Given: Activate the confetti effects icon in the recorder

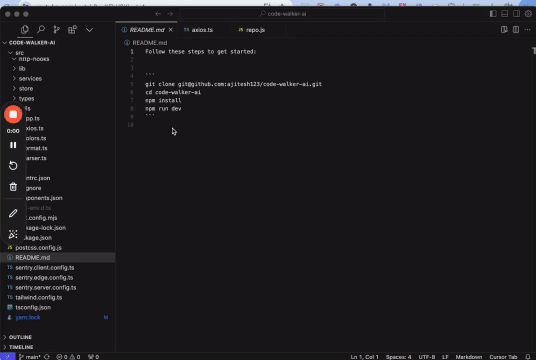Looking at the screenshot, I should 13,234.
